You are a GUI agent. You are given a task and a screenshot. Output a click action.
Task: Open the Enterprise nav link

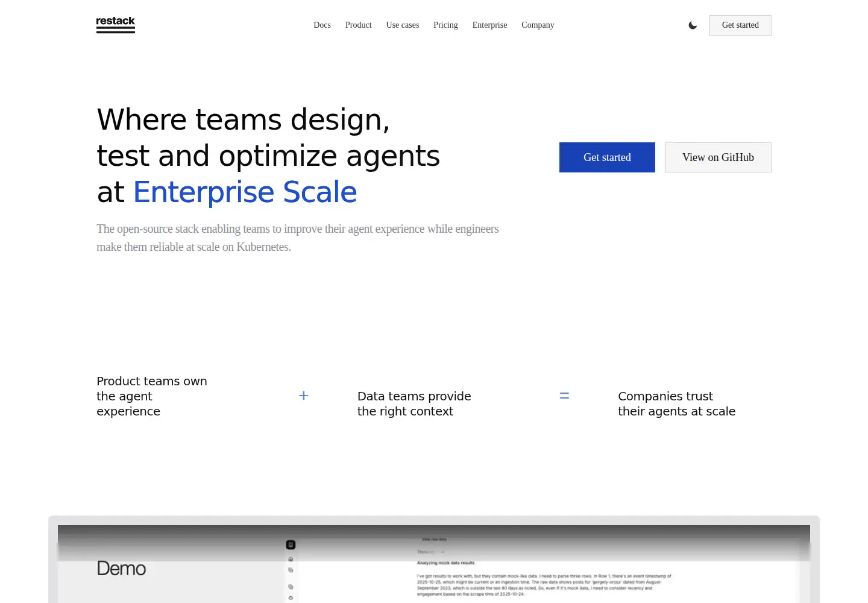point(489,25)
